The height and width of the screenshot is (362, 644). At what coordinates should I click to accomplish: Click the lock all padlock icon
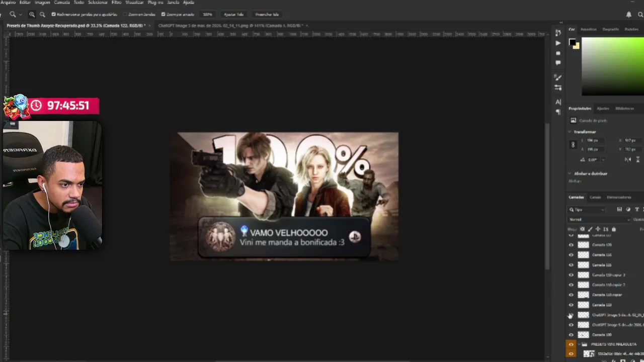click(613, 229)
